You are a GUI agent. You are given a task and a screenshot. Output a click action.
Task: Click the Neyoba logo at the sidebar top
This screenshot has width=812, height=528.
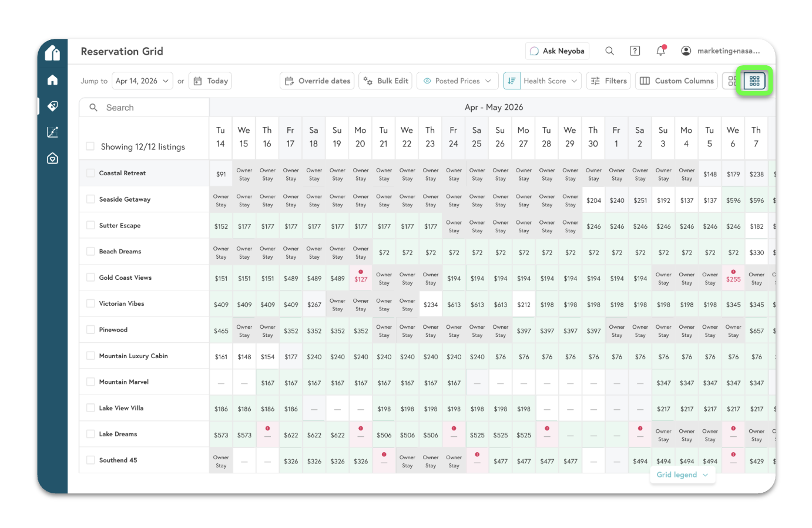pos(52,53)
